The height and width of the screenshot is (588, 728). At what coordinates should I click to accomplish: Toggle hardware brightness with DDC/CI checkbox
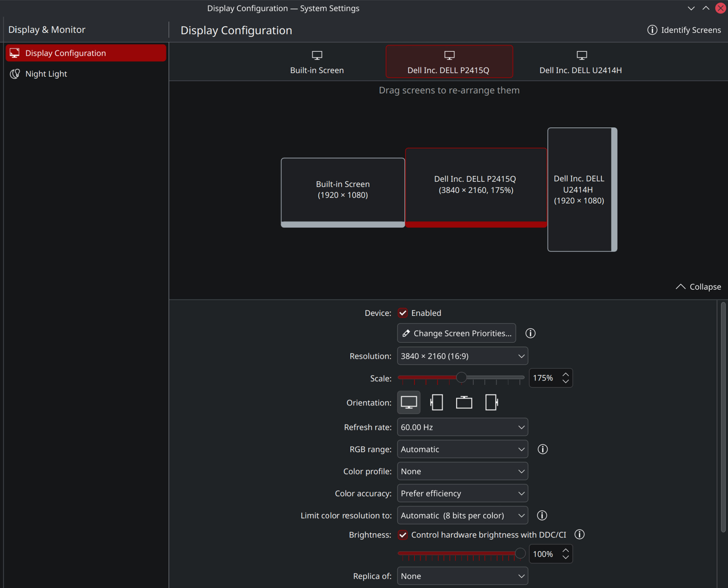click(403, 535)
